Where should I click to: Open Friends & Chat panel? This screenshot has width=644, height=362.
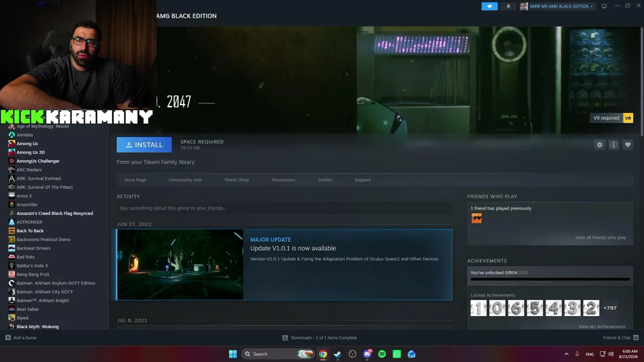621,338
